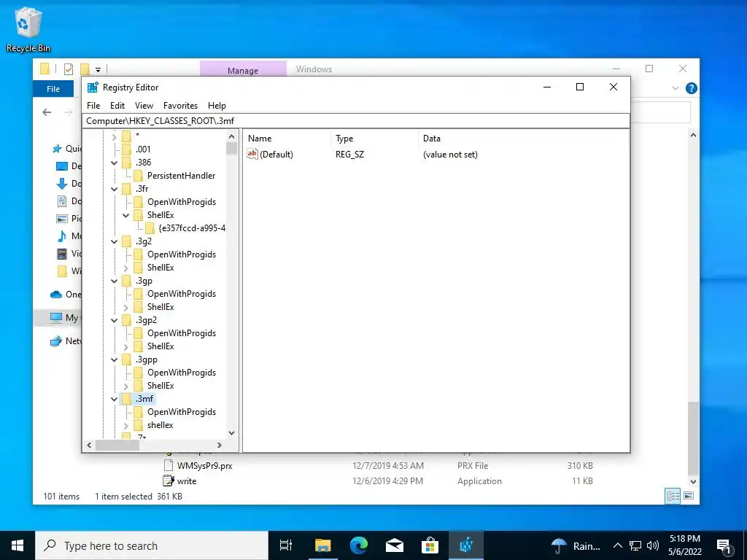The height and width of the screenshot is (560, 747).
Task: Select the write application file
Action: (187, 481)
